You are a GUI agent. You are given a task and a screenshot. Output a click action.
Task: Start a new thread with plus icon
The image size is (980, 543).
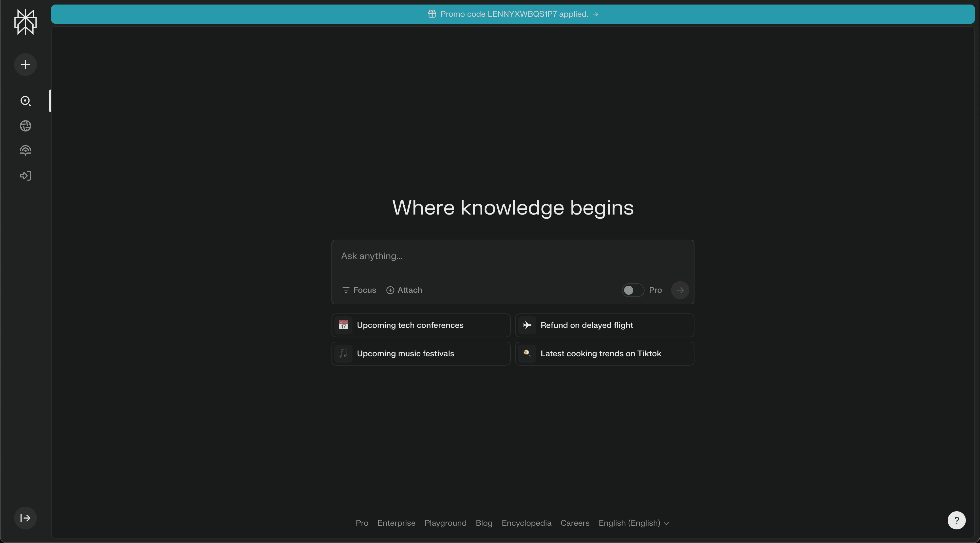(x=25, y=65)
